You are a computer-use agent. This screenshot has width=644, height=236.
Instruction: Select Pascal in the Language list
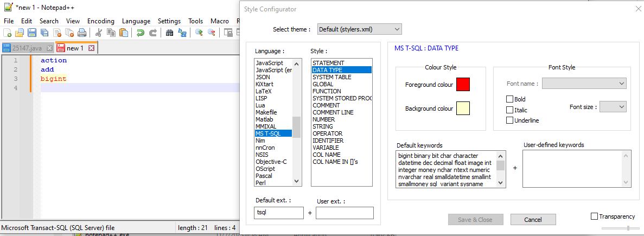click(x=273, y=176)
